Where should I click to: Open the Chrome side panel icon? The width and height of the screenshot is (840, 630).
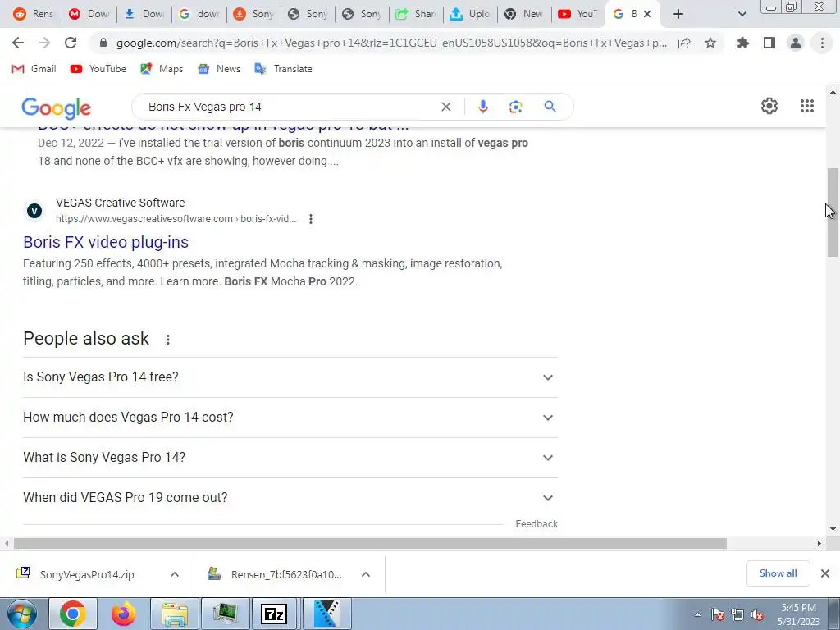click(x=769, y=43)
